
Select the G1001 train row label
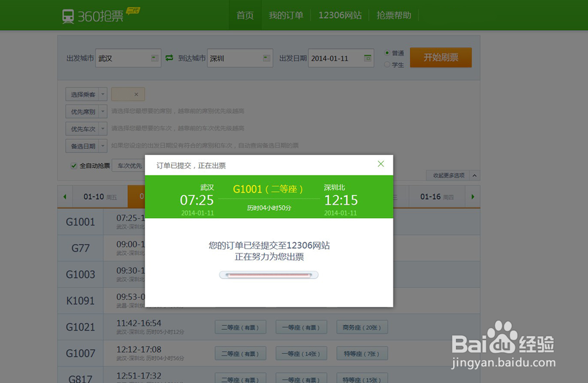click(x=80, y=222)
